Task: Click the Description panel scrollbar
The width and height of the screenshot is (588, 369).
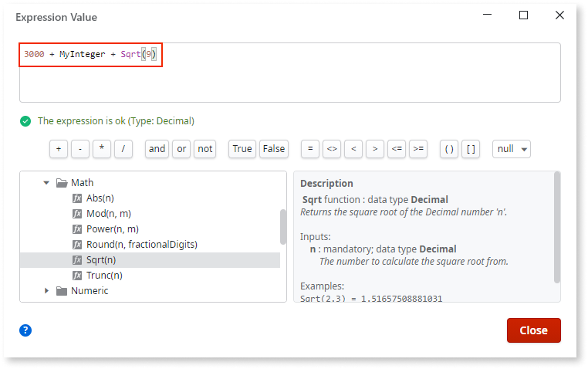Action: 557,227
